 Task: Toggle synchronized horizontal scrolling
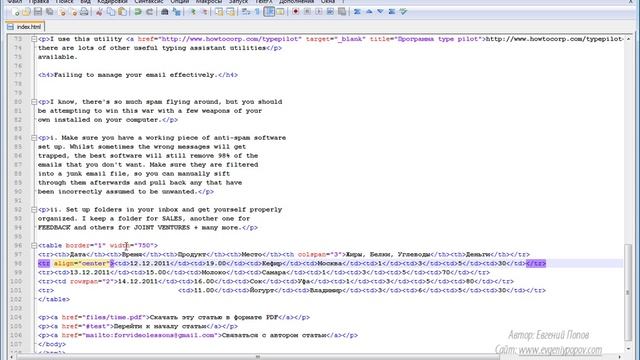[231, 12]
